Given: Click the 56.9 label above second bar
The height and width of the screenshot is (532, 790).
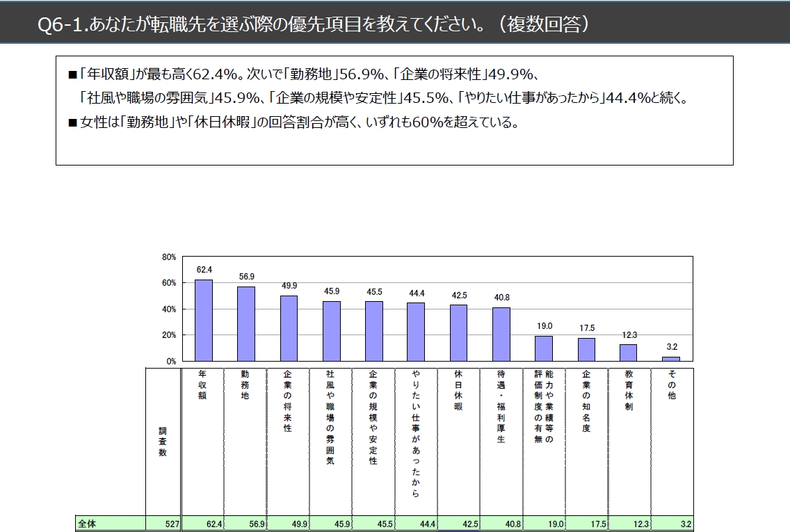Looking at the screenshot, I should pyautogui.click(x=246, y=277).
